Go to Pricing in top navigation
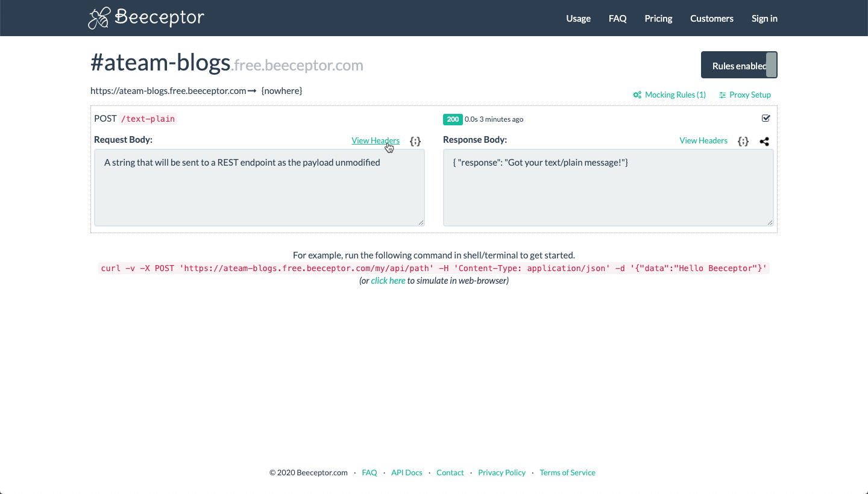Screen dimensions: 868x494 point(658,19)
